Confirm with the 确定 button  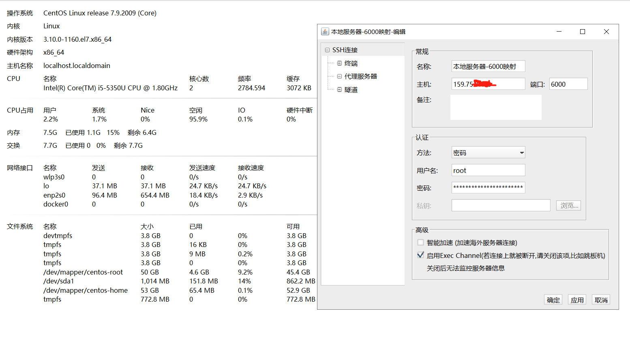[x=553, y=300]
